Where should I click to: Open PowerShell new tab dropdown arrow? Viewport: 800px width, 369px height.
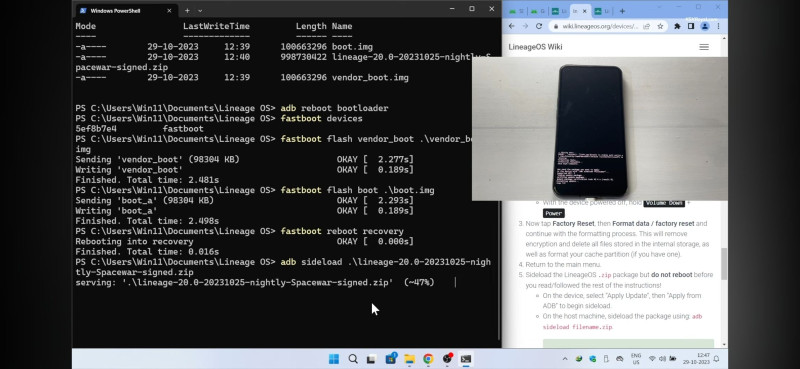[x=200, y=10]
